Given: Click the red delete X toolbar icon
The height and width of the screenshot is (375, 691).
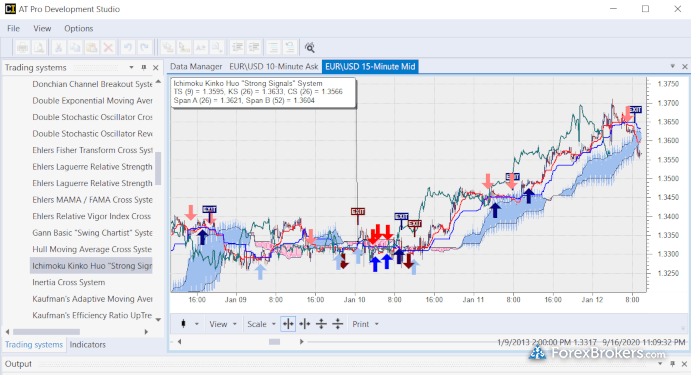Looking at the screenshot, I should [108, 47].
